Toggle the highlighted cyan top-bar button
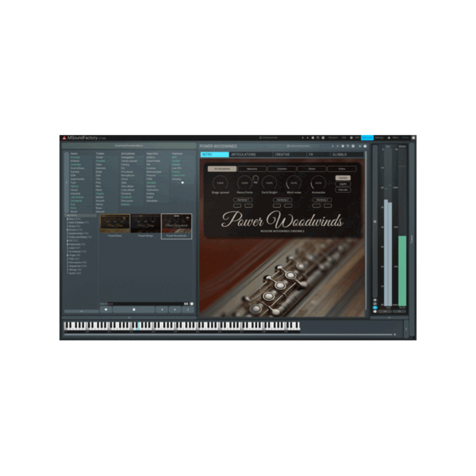Viewport: 476px width, 476px height. click(x=367, y=138)
